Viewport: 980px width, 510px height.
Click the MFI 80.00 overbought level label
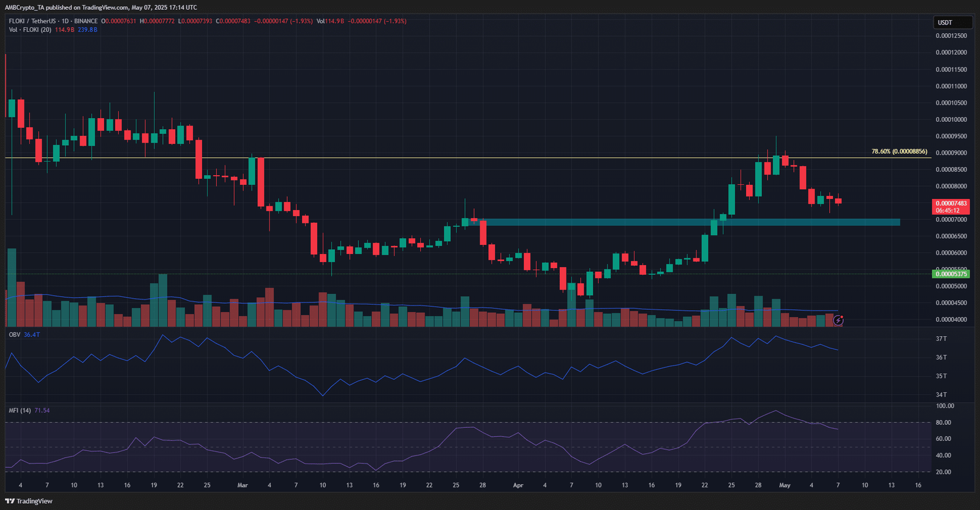(943, 422)
